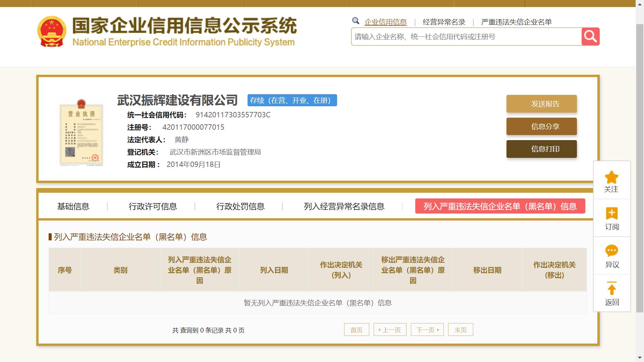Image resolution: width=644 pixels, height=362 pixels.
Task: Click the 移出日期 column header
Action: tap(487, 270)
